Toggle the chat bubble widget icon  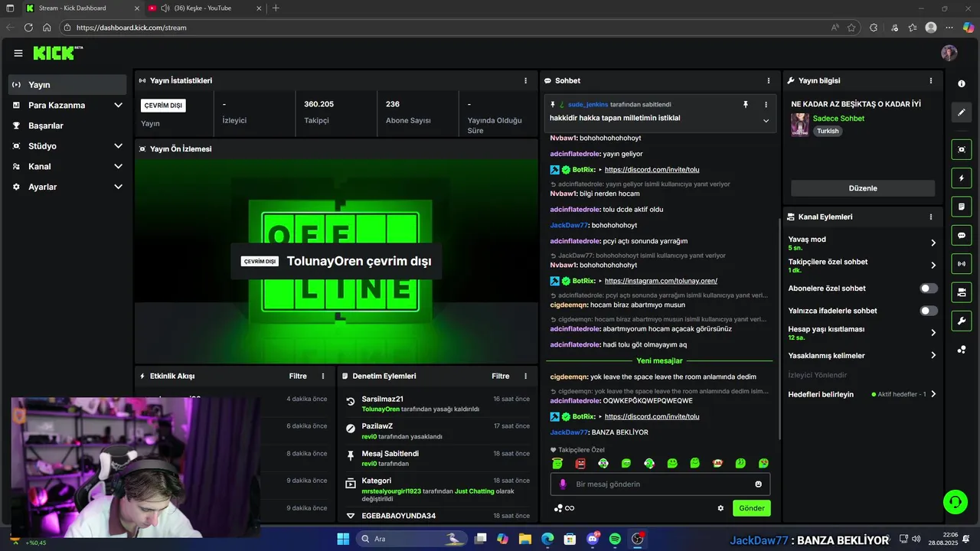point(962,235)
